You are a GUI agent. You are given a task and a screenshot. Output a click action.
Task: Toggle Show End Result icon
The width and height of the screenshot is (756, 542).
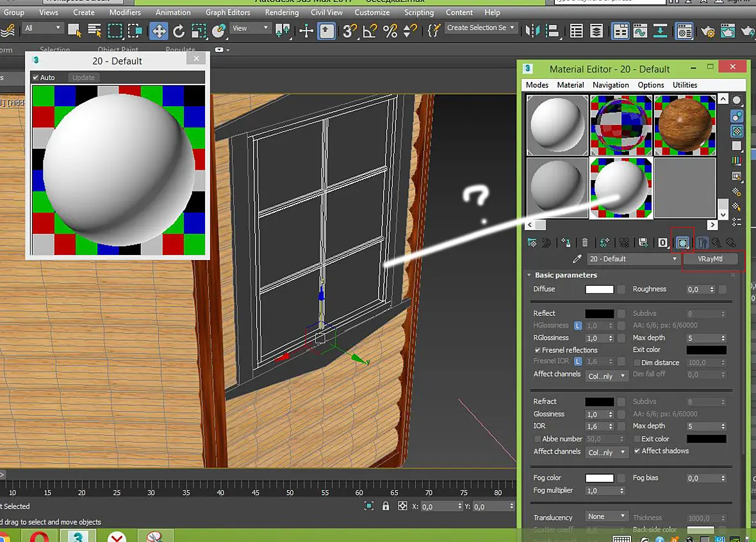(x=702, y=243)
